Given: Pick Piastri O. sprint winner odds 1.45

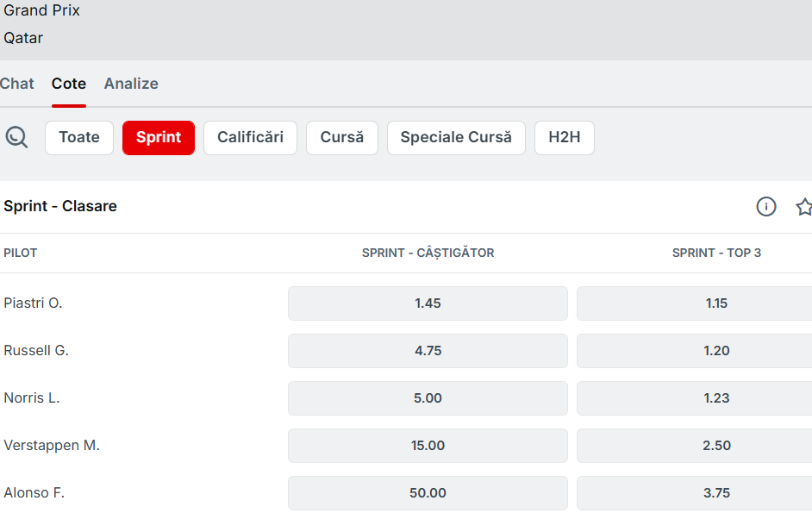Looking at the screenshot, I should [428, 303].
